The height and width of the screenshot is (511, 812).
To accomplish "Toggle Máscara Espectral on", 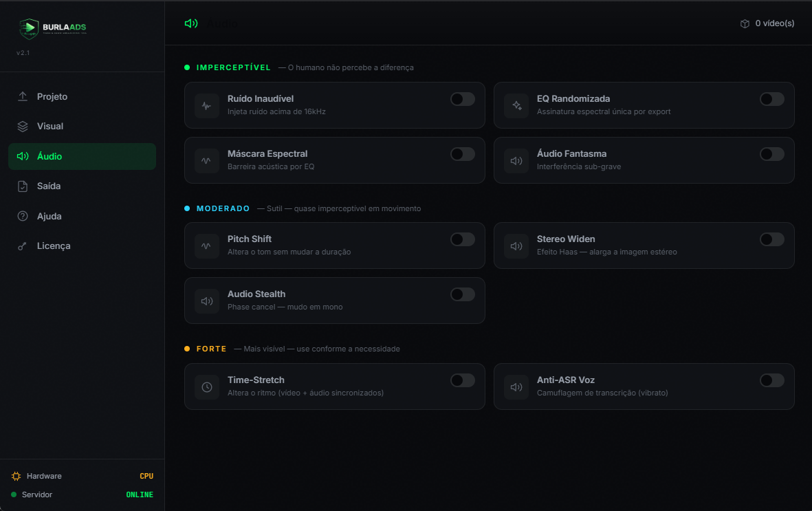I will click(463, 154).
